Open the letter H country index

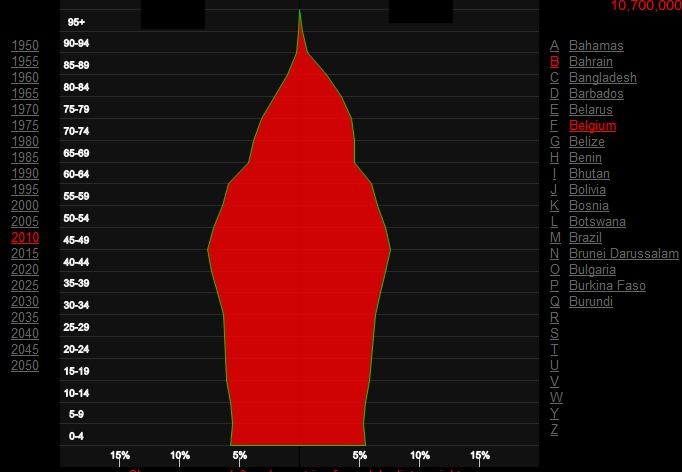coord(554,157)
